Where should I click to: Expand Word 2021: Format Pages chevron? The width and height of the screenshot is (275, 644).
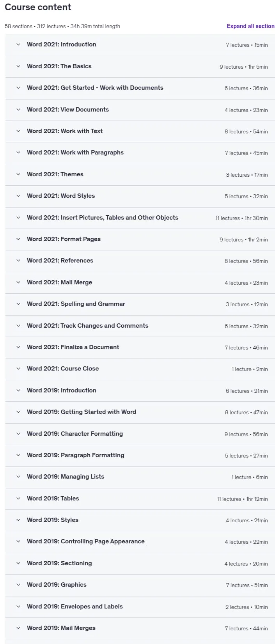click(x=18, y=239)
